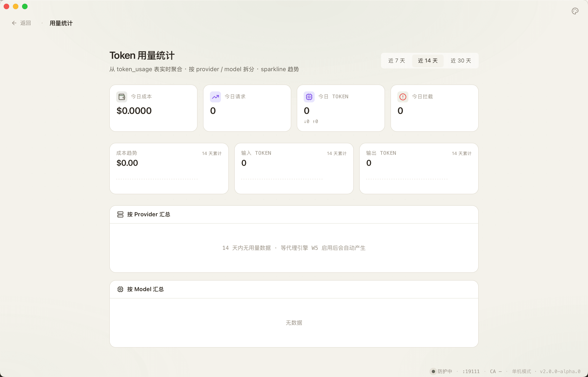Select the 近 14 天 range tab

pyautogui.click(x=428, y=60)
